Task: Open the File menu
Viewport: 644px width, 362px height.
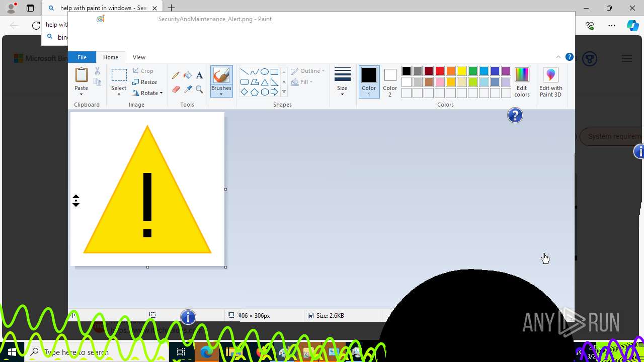Action: click(82, 57)
